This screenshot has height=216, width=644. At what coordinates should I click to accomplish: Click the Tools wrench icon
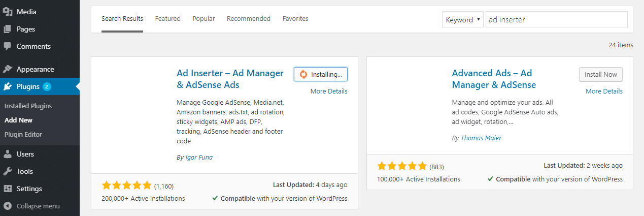8,171
